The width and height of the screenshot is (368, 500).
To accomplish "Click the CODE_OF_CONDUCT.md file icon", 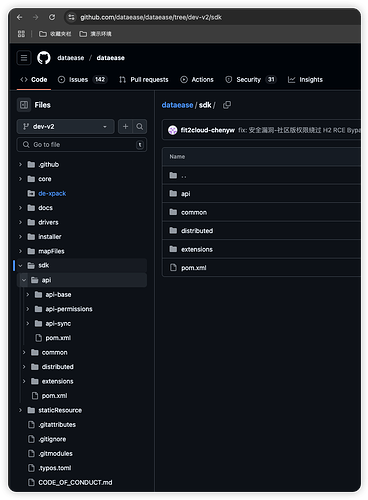I will 31,482.
